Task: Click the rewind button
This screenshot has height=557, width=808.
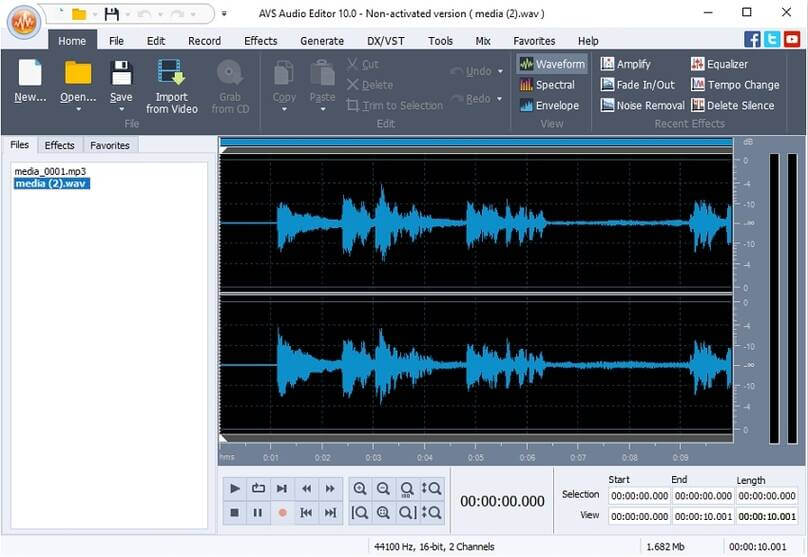Action: (x=307, y=488)
